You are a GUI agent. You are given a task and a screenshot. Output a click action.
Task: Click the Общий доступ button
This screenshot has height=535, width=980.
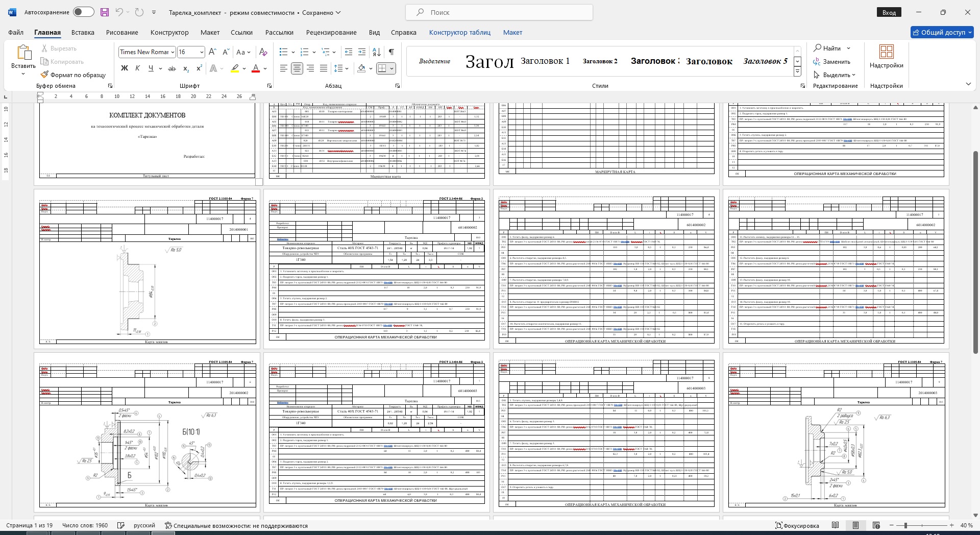[x=942, y=32]
